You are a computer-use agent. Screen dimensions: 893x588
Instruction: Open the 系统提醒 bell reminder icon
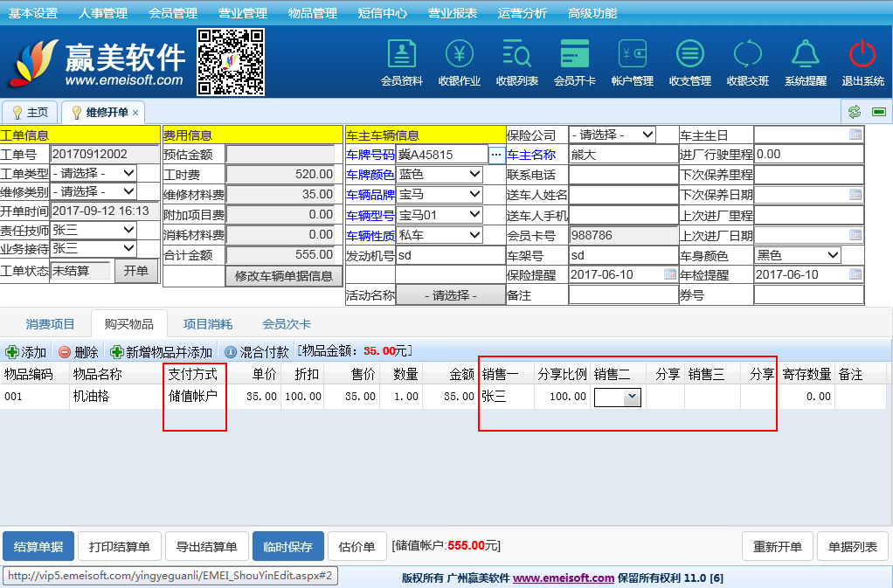[x=805, y=55]
